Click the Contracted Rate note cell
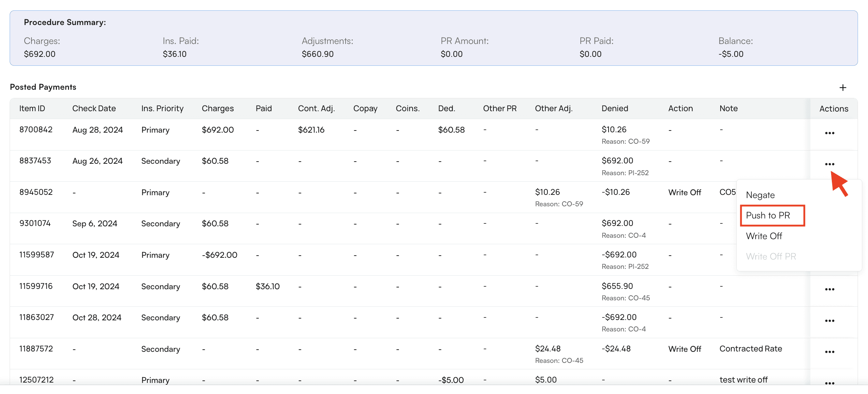 [x=750, y=349]
